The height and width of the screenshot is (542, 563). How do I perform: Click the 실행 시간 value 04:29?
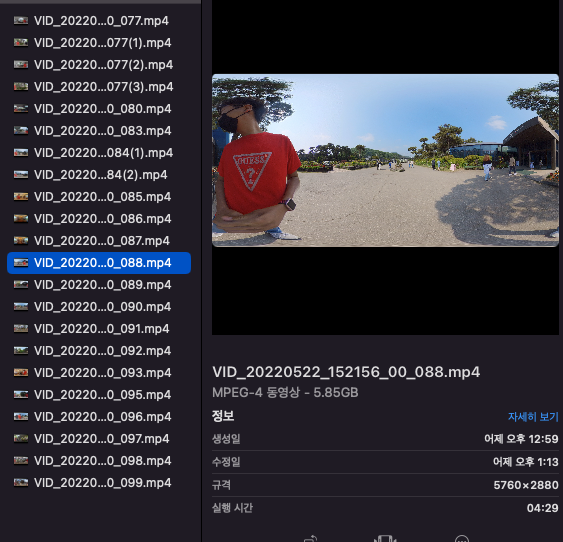click(543, 508)
